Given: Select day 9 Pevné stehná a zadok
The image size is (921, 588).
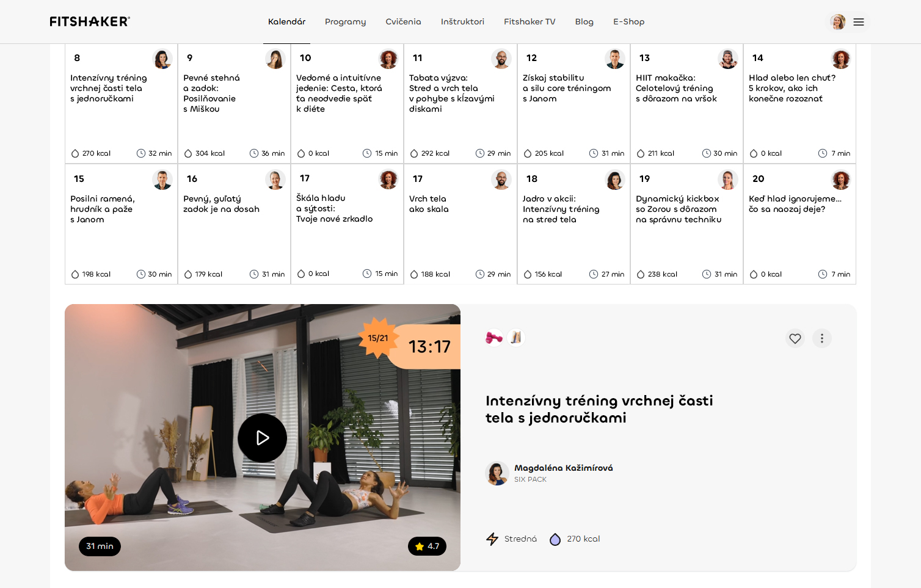Looking at the screenshot, I should pos(234,103).
